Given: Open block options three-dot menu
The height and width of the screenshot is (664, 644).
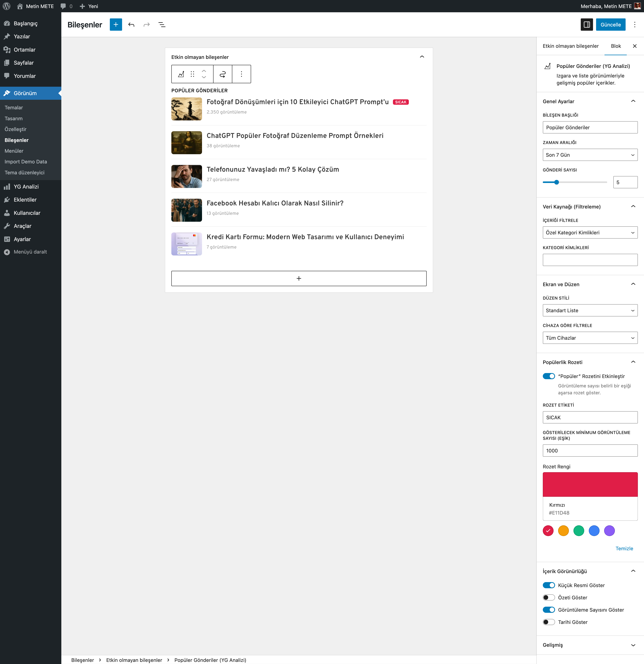Looking at the screenshot, I should click(242, 74).
